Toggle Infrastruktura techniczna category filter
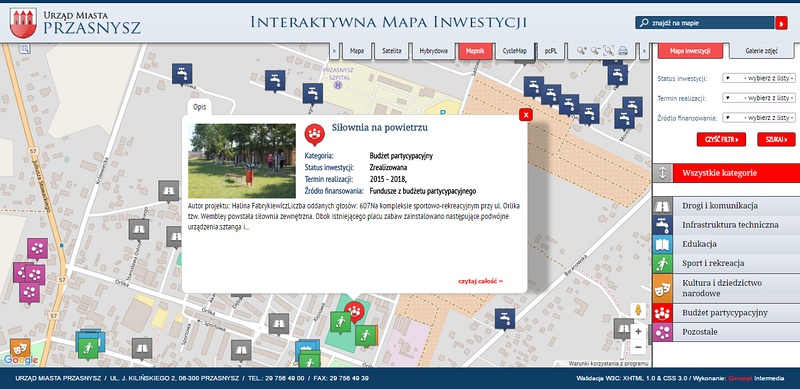This screenshot has width=800, height=389. tap(726, 225)
